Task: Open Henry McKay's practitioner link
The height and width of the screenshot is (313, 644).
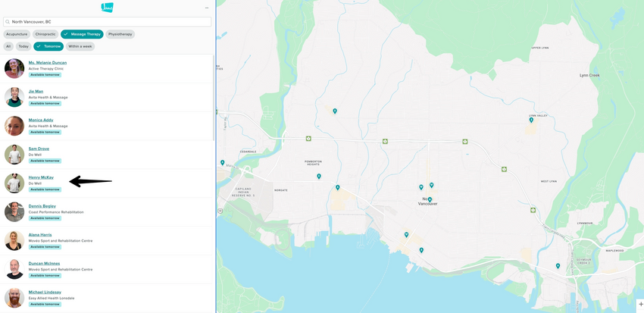Action: 41,177
